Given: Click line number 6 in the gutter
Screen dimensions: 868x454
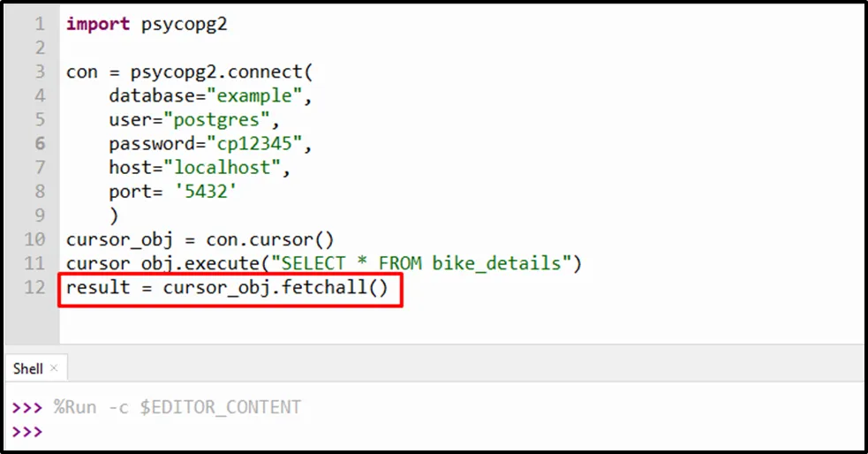Looking at the screenshot, I should click(x=39, y=143).
